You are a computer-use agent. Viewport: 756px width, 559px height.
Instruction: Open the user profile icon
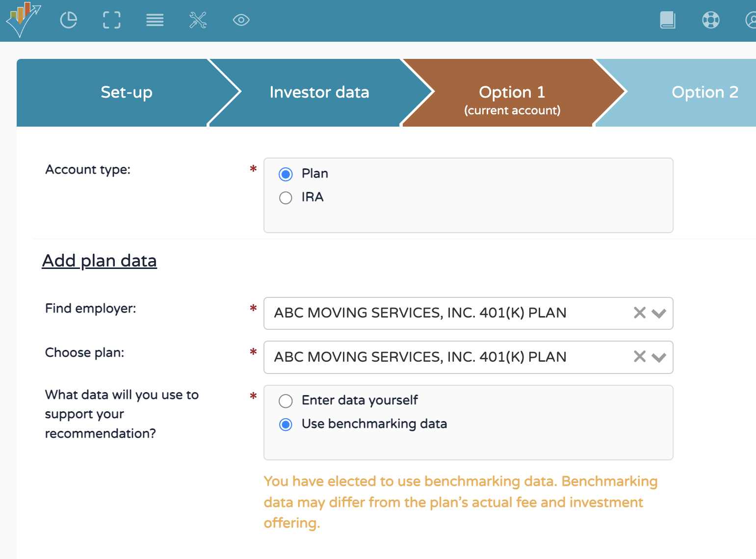(x=751, y=20)
